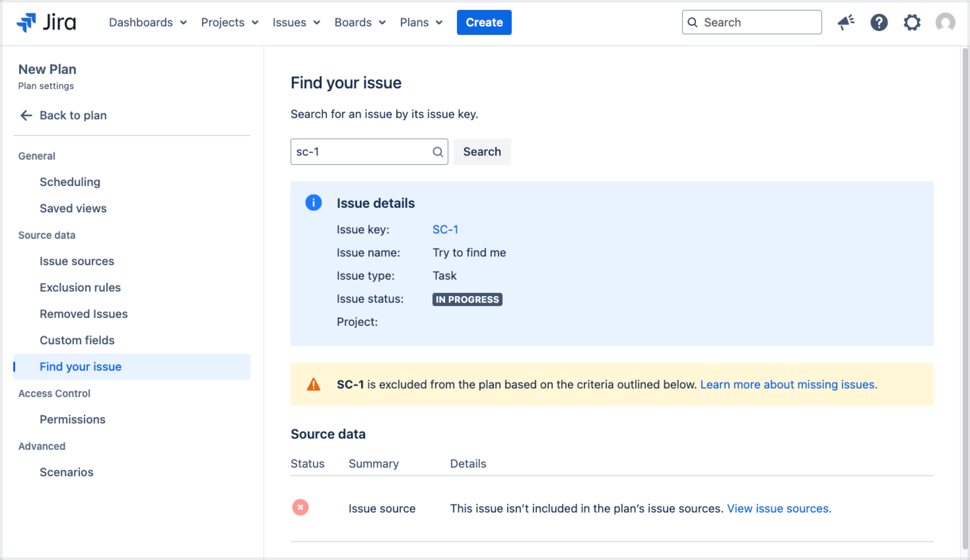Screen dimensions: 970x560
Task: Open the View issue sources link
Action: pos(779,509)
